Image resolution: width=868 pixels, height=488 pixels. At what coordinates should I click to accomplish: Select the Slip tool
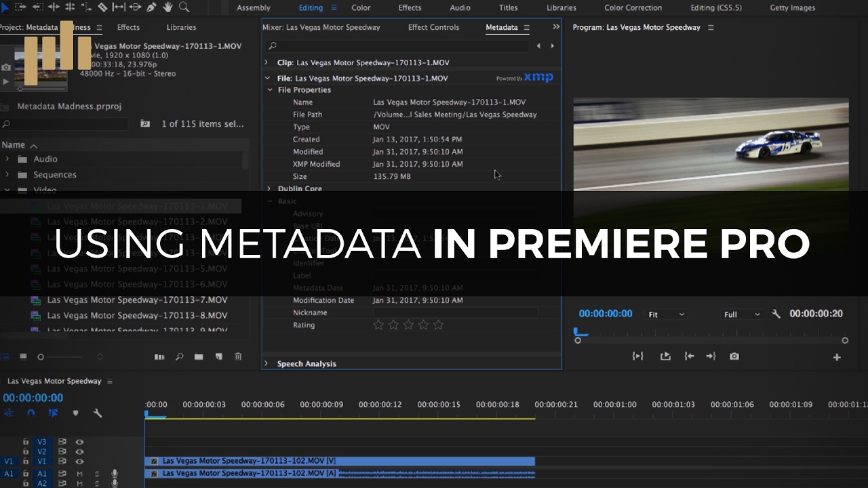click(119, 7)
